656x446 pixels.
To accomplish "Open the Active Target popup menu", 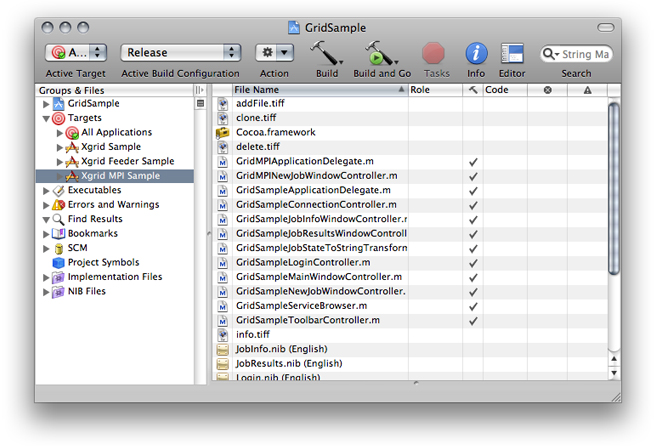I will click(x=75, y=52).
